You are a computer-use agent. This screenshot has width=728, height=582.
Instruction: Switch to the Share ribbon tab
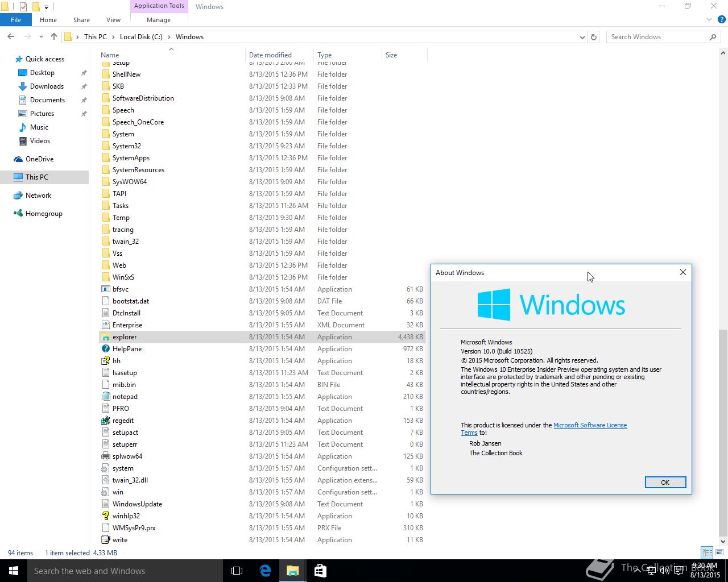pyautogui.click(x=81, y=20)
